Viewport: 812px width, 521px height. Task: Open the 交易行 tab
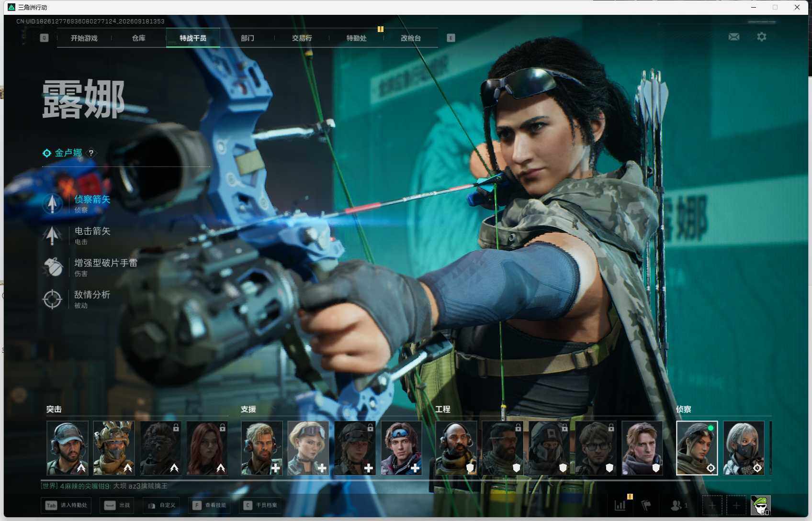302,38
